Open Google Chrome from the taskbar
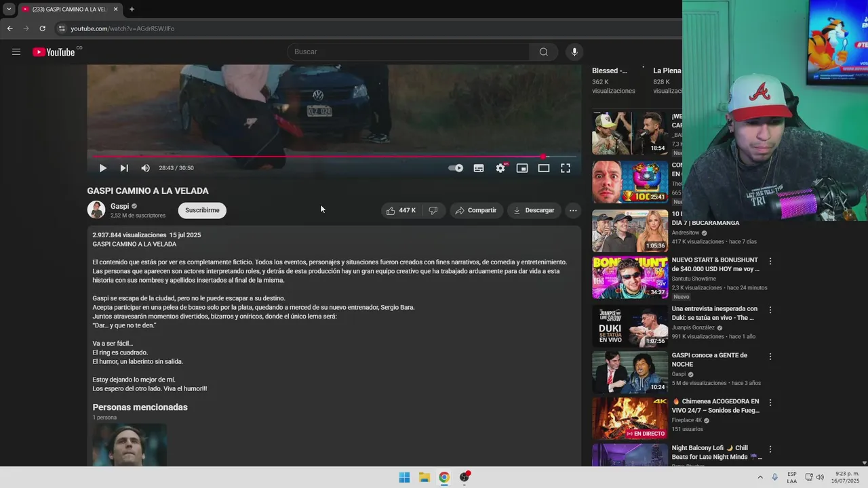This screenshot has width=868, height=488. (x=443, y=477)
